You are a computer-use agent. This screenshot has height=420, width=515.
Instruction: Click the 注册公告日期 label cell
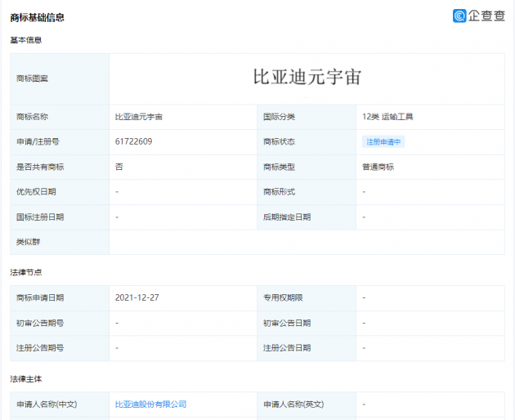(x=307, y=348)
